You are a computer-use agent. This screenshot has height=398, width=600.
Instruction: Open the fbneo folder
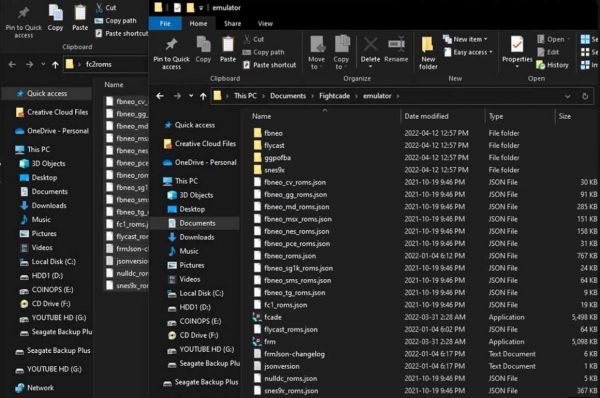click(273, 133)
